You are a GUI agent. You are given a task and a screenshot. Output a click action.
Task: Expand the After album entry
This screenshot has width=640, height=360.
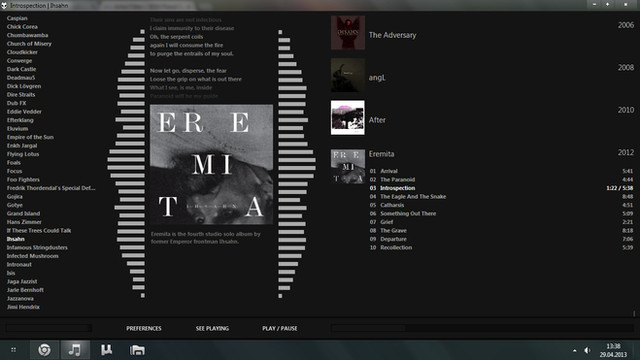pyautogui.click(x=377, y=120)
